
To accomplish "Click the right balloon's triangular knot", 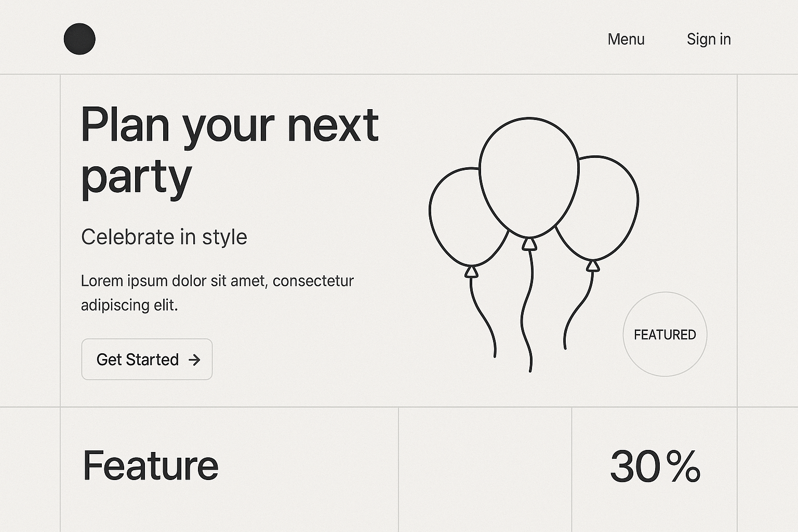I will 593,266.
